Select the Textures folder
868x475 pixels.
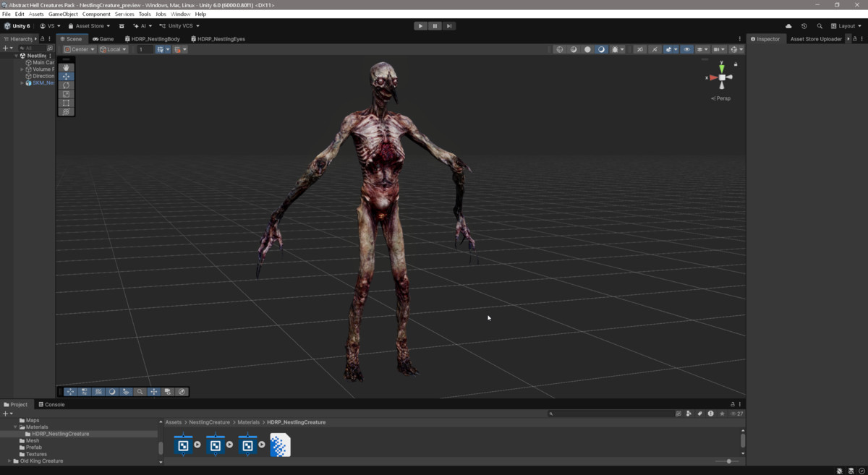click(33, 454)
